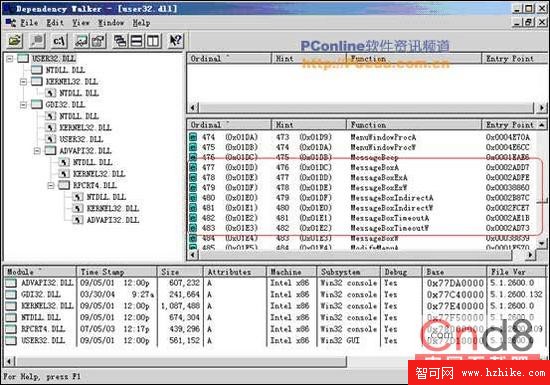Click right scroll arrow of upper imports pane

click(542, 108)
